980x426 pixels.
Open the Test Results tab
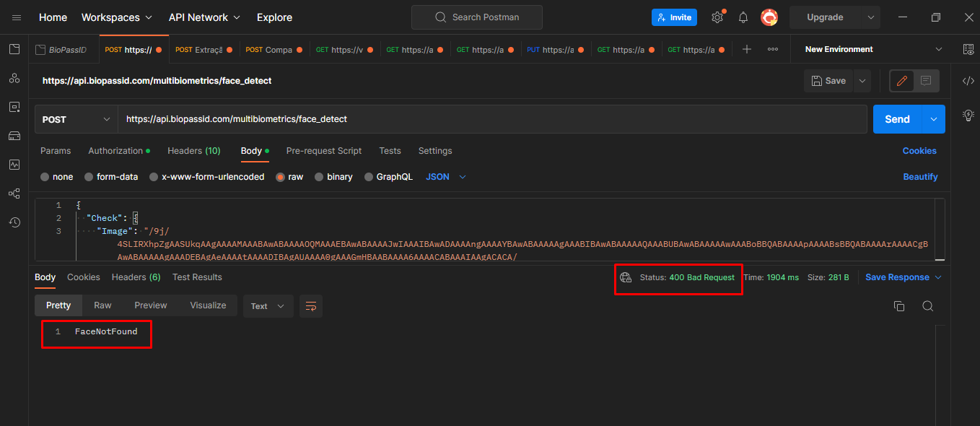197,277
